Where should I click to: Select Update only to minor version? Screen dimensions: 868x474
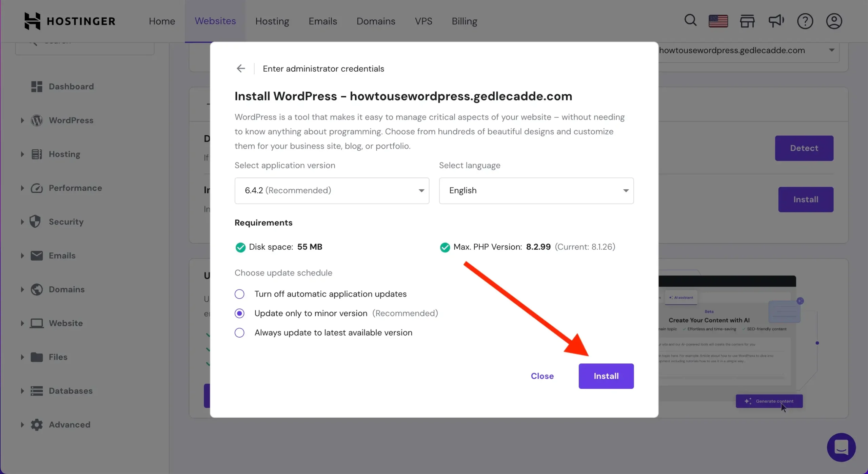(x=239, y=313)
